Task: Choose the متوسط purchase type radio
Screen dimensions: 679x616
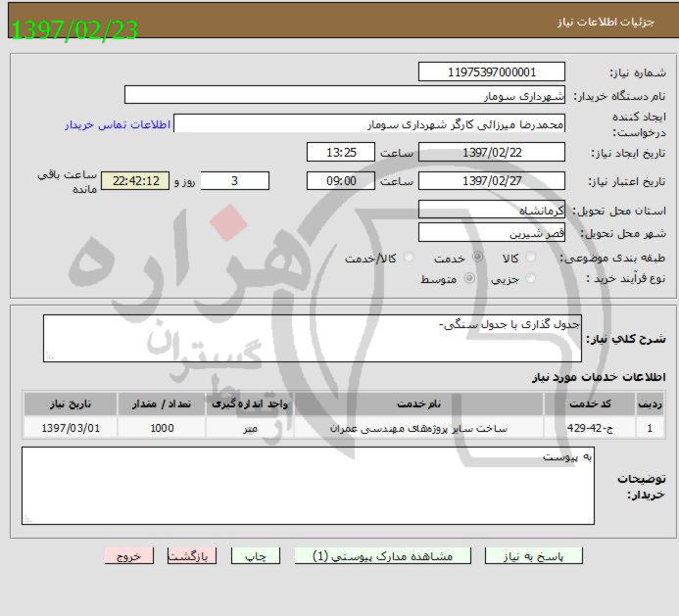Action: (x=469, y=278)
